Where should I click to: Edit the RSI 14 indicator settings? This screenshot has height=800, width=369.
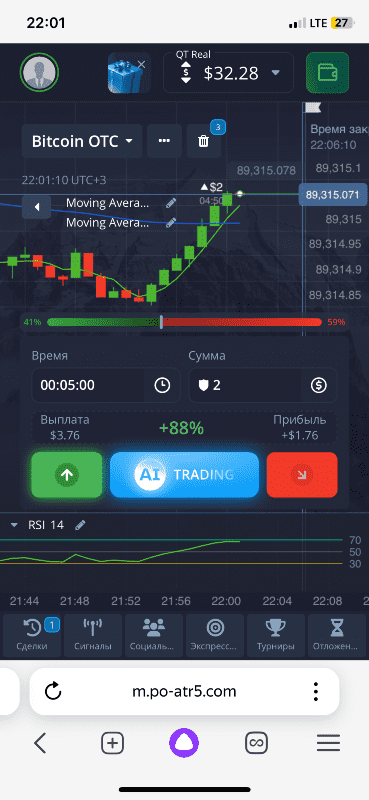[x=80, y=525]
